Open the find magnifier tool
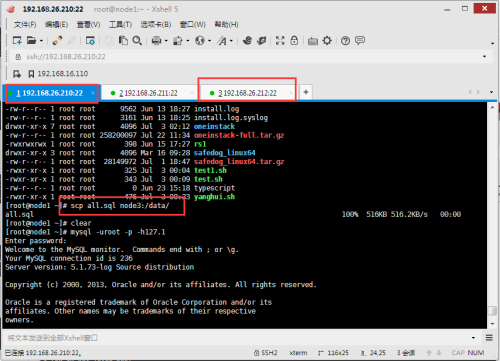This screenshot has width=500, height=361. pyautogui.click(x=137, y=41)
